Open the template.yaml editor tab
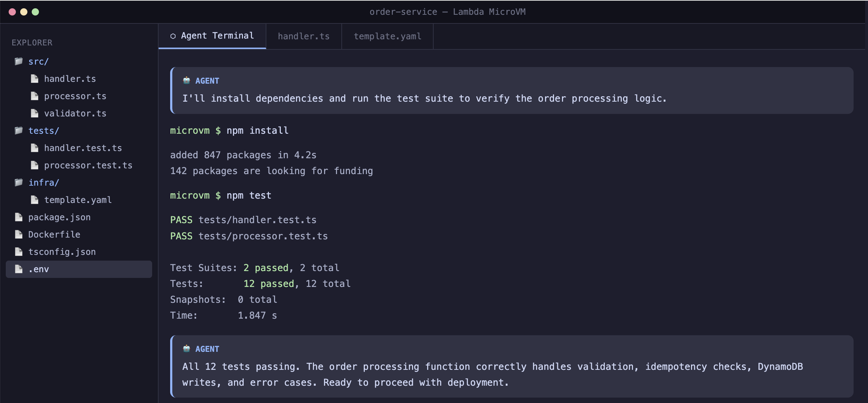This screenshot has height=403, width=868. tap(387, 36)
